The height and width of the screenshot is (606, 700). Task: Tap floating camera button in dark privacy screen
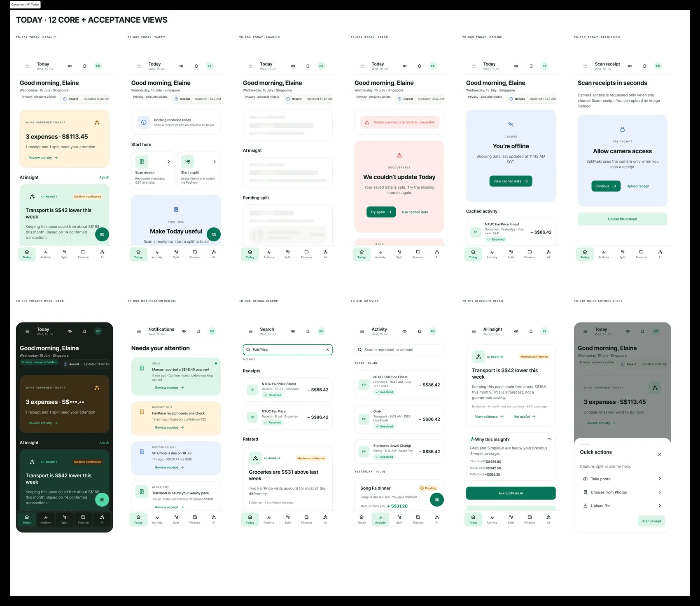point(102,500)
